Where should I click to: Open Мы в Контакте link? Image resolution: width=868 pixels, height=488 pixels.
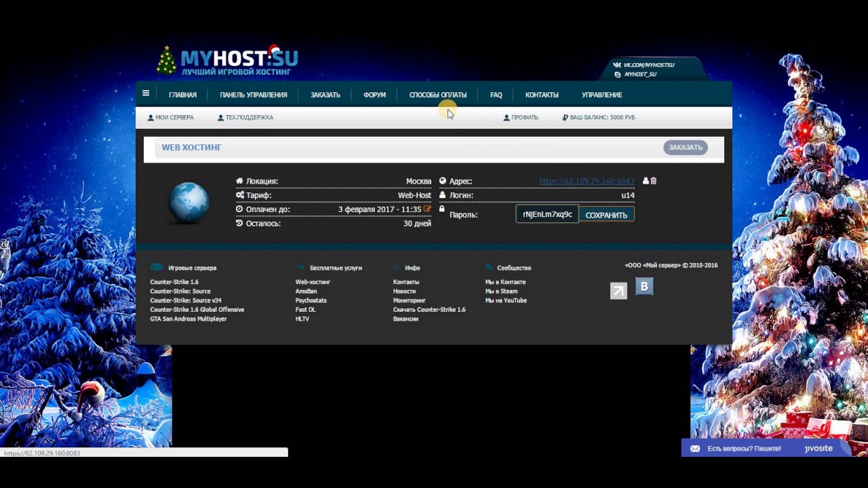(505, 282)
